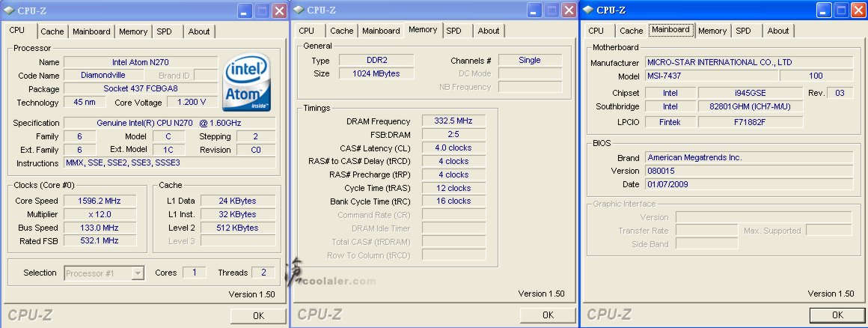Viewport: 868px width, 328px height.
Task: Close the middle CPU-Z window
Action: [x=569, y=10]
